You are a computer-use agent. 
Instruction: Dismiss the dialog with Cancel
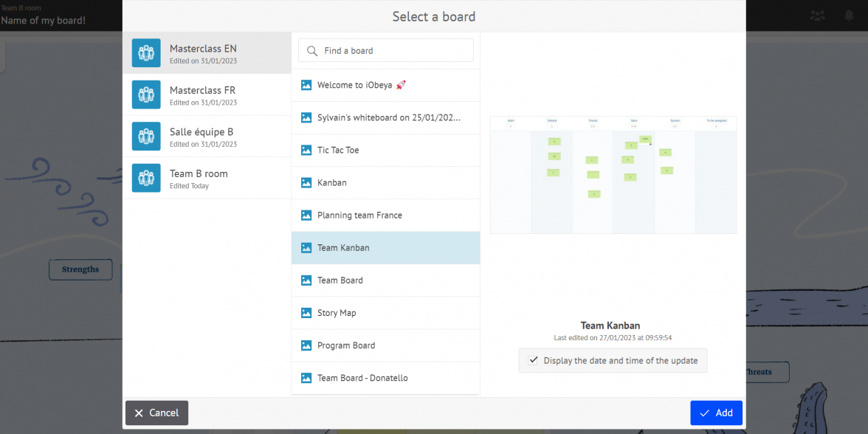(156, 413)
